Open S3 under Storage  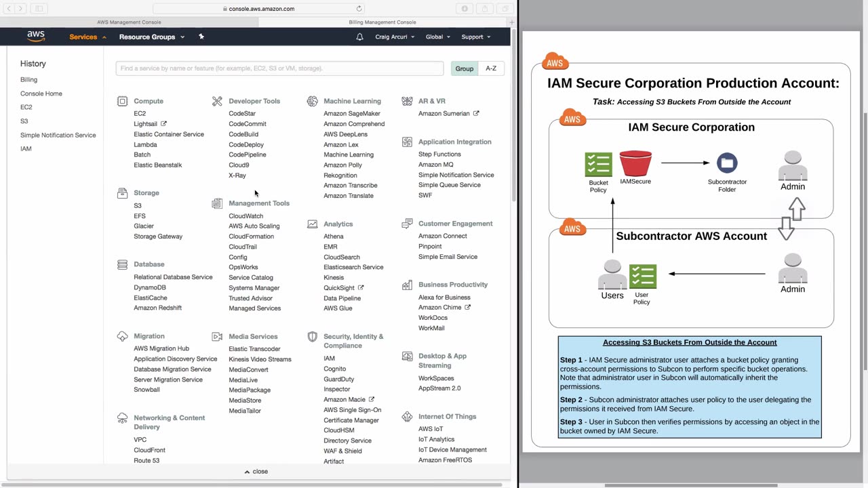click(x=138, y=205)
